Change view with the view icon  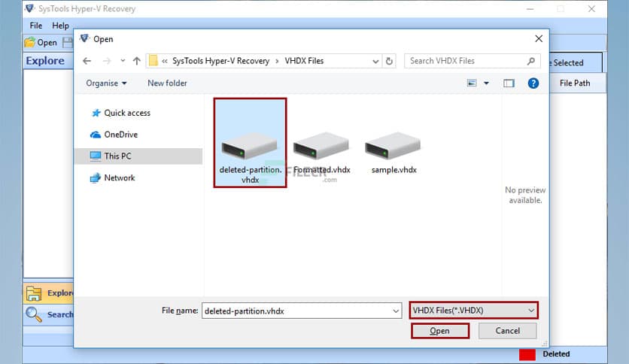coord(473,83)
